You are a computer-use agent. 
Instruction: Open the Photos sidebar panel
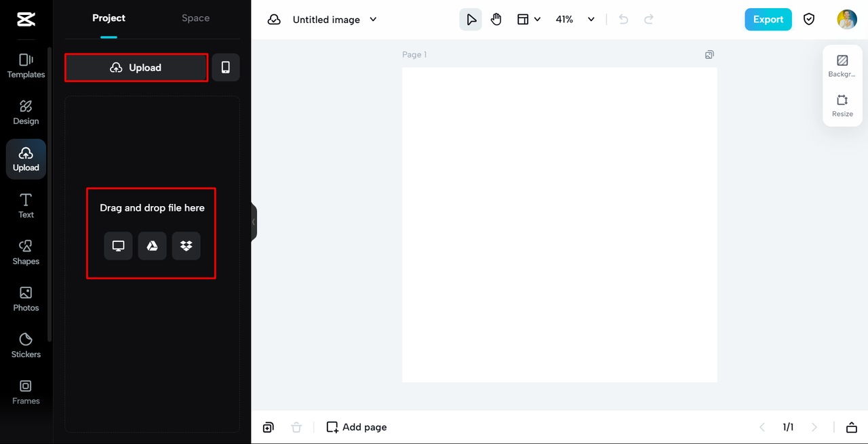click(26, 299)
